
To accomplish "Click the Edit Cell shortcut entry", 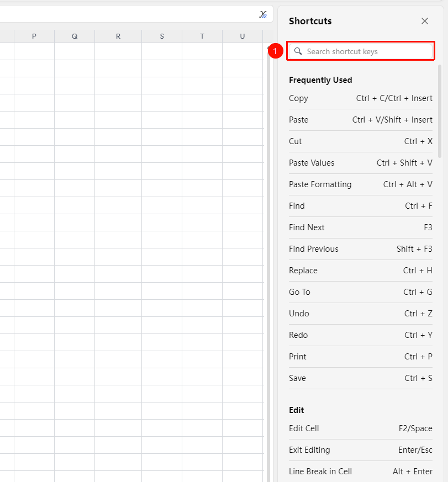I will [361, 428].
